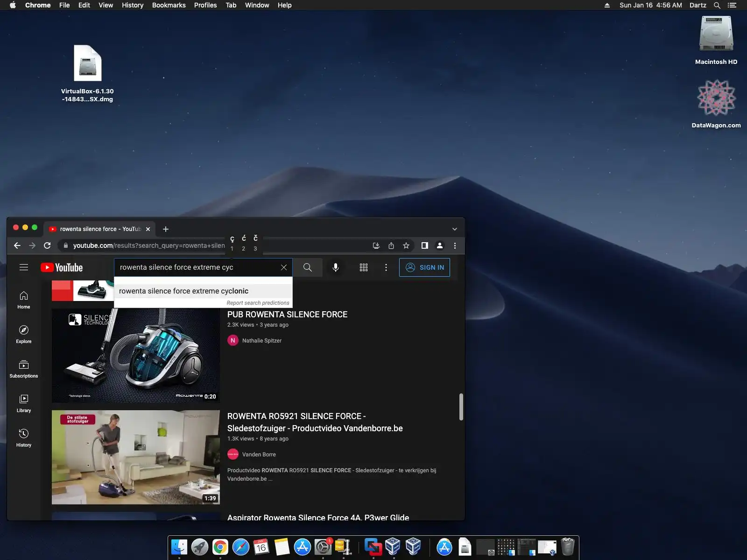Viewport: 747px width, 560px height.
Task: Open Safari from the Dock
Action: tap(241, 547)
